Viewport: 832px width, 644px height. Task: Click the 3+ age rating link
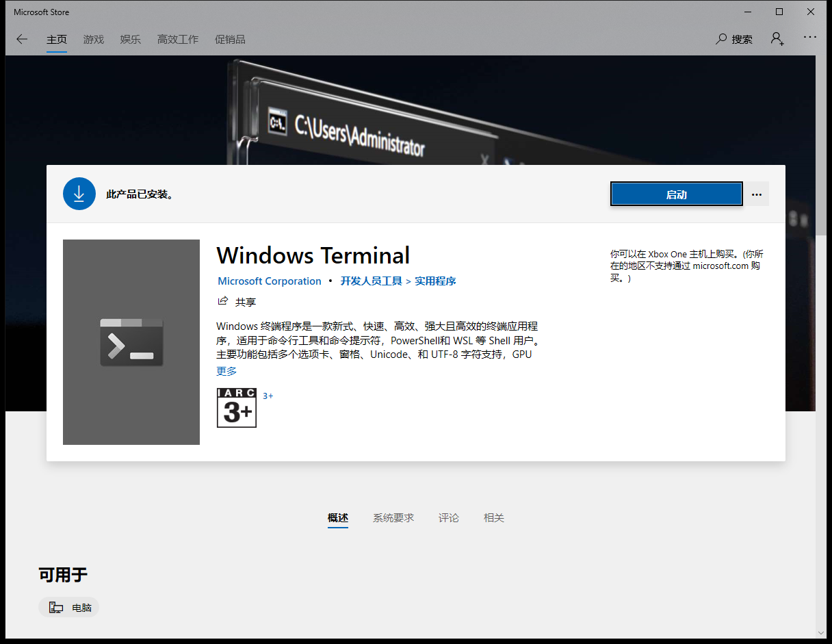[x=268, y=396]
